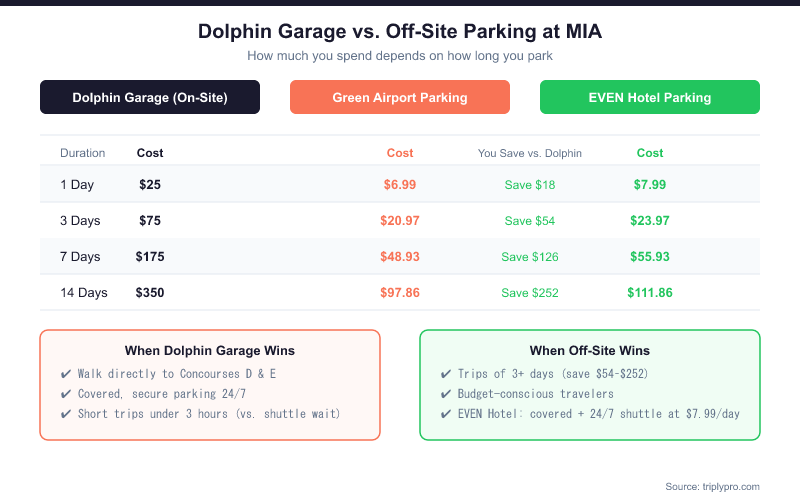Viewport: 800px width, 500px height.
Task: Click checkmark next to Covered, secure parking
Action: tap(66, 394)
